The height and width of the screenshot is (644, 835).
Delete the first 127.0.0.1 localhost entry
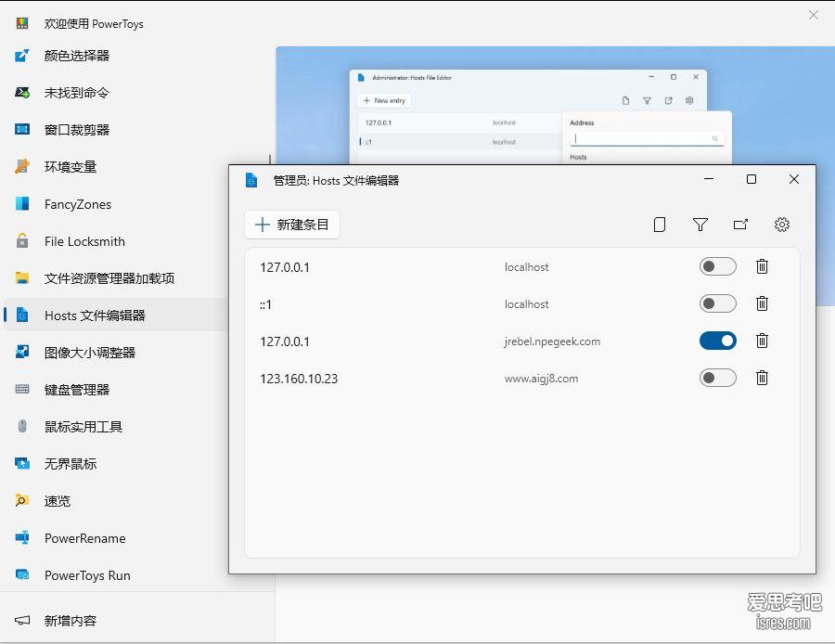coord(762,266)
